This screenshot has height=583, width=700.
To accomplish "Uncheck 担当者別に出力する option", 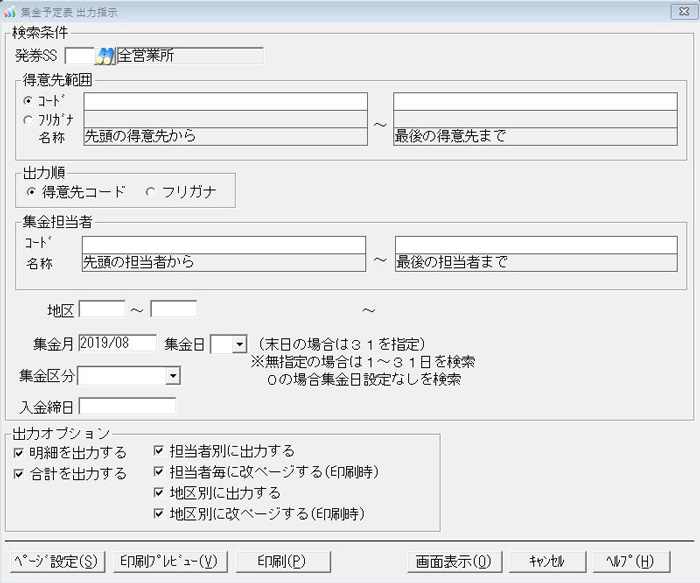I will tap(160, 451).
